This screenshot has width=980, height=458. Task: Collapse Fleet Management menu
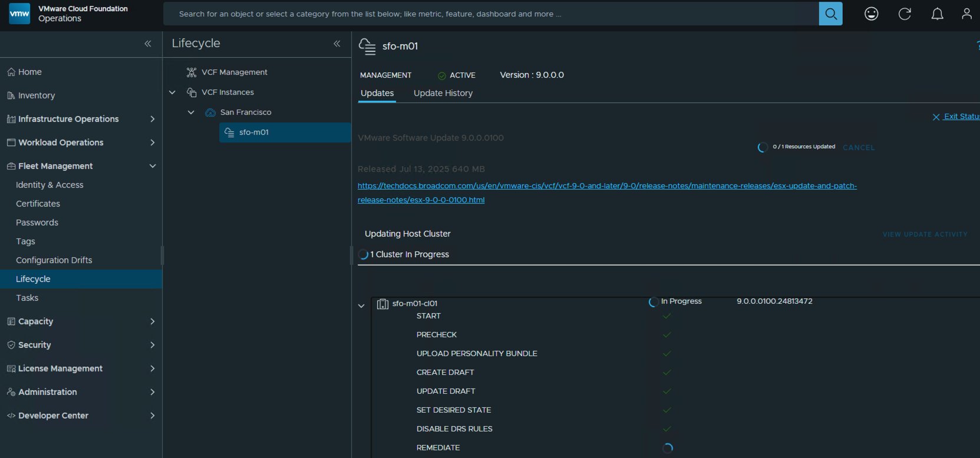tap(153, 166)
